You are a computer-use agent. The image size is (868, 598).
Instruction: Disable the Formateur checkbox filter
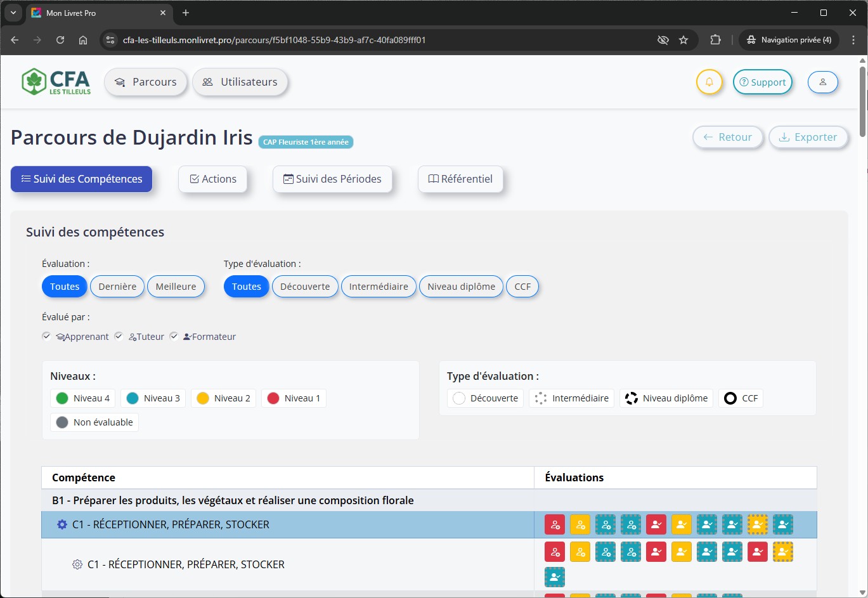pos(174,336)
